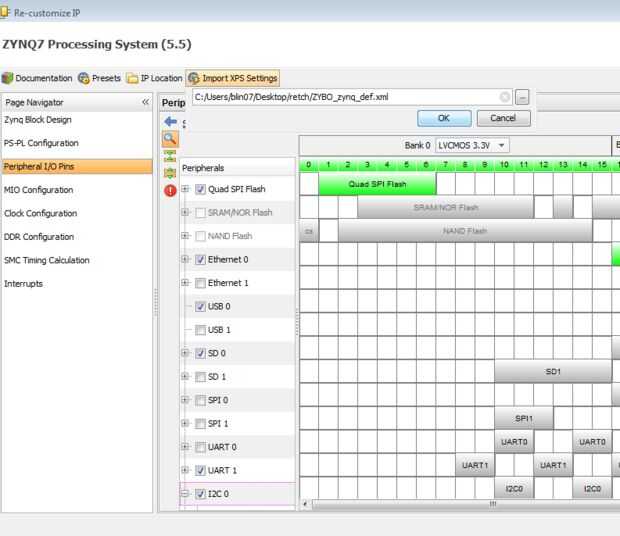
Task: Uncheck the Ethernet 0 checkbox
Action: click(x=200, y=260)
